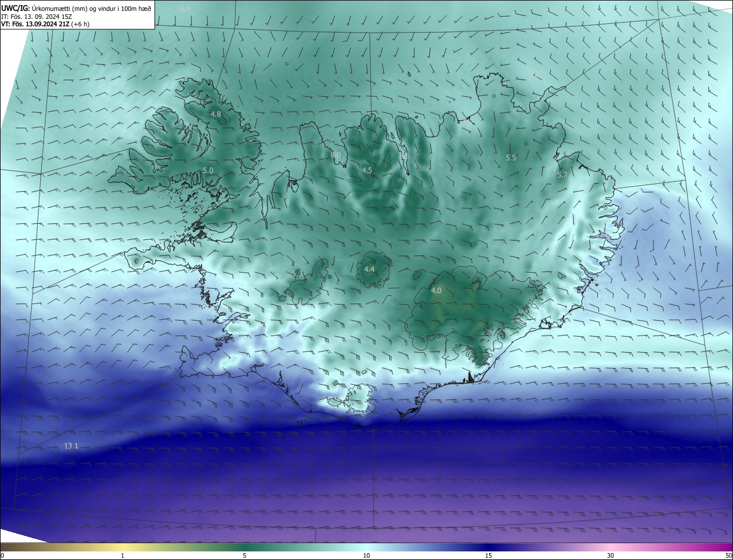This screenshot has height=560, width=733.
Task: Click the 5.3 value label on the map
Action: [x=297, y=274]
